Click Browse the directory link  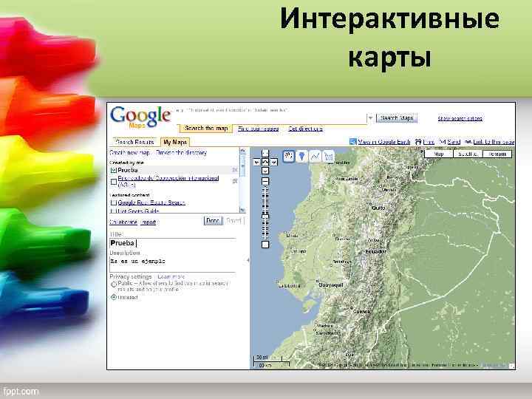pos(181,153)
